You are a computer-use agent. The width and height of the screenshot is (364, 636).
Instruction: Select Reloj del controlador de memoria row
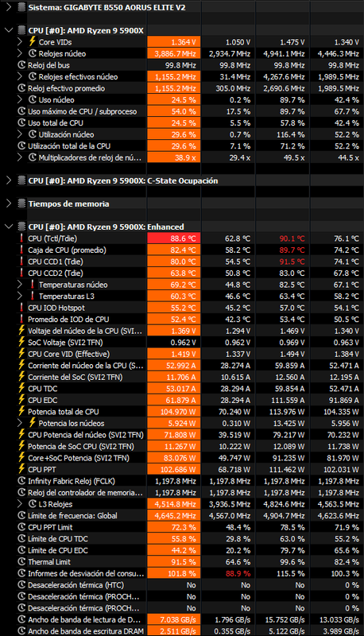point(182,492)
